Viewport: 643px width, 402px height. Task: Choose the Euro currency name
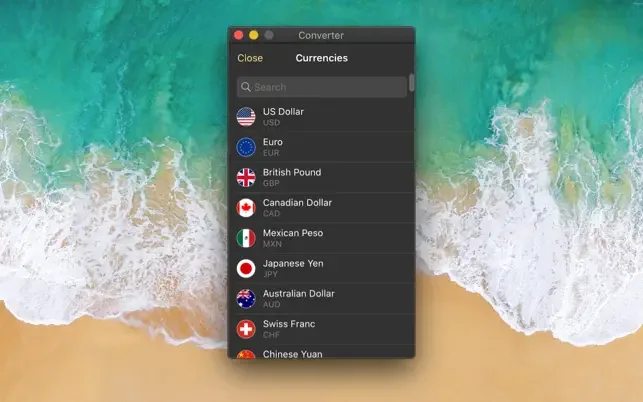coord(273,142)
